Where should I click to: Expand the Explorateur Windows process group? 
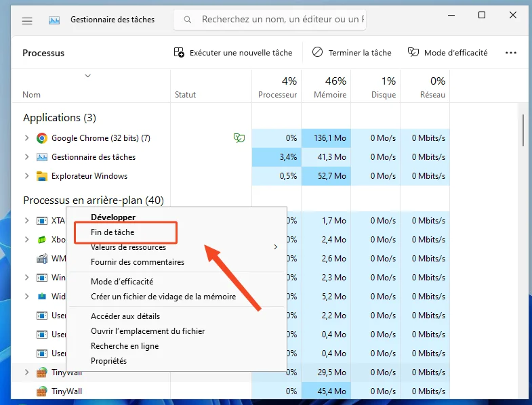(x=27, y=176)
